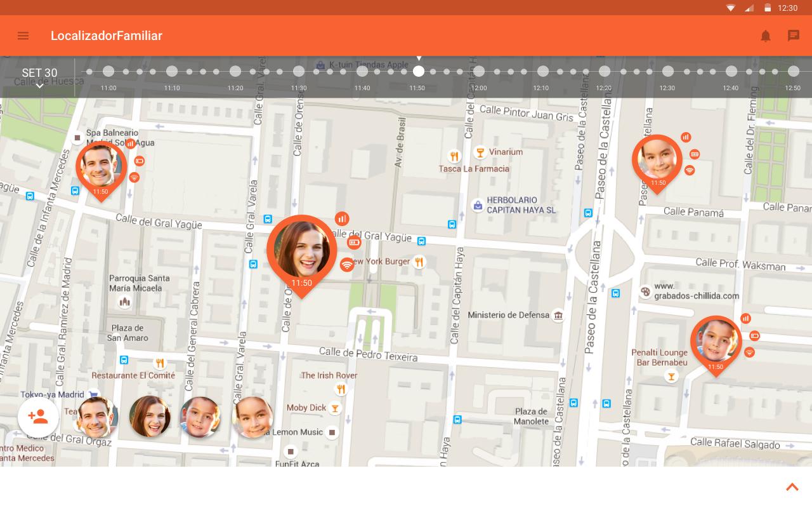Image resolution: width=812 pixels, height=508 pixels.
Task: Tap Herbolario Capitan Haya shop icon
Action: tap(478, 205)
